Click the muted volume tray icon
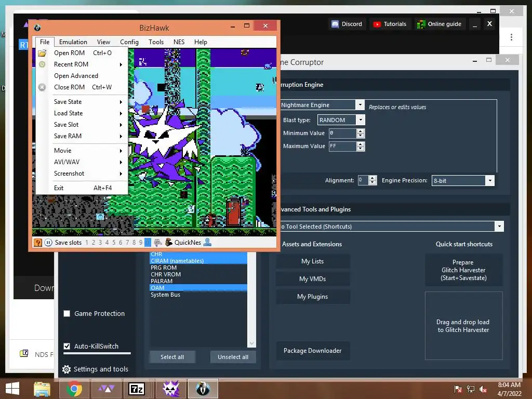 click(x=483, y=389)
